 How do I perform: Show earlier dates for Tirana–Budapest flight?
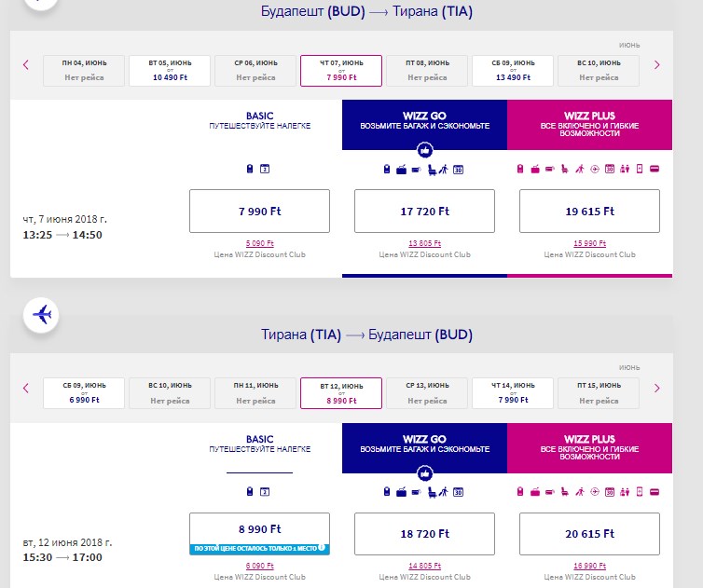(x=26, y=388)
